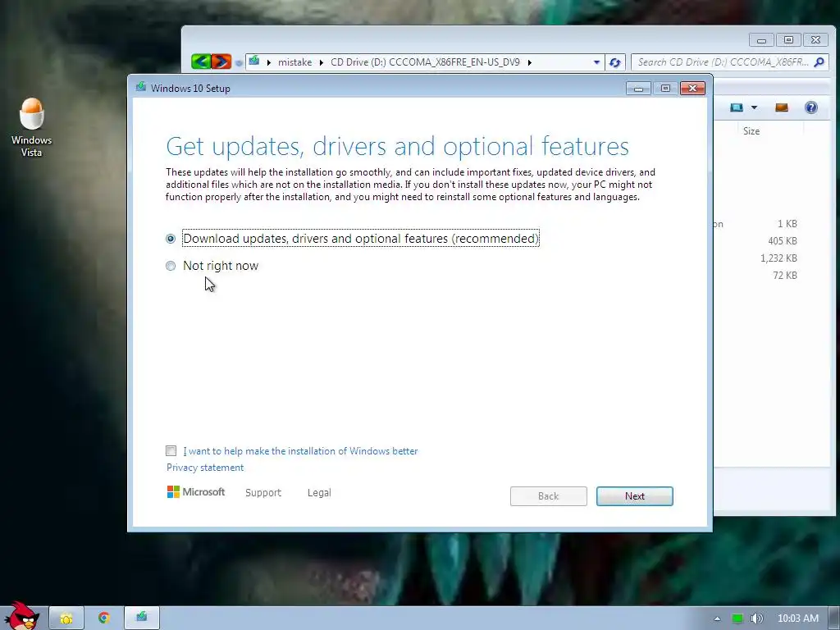840x630 pixels.
Task: Tick help make installation of Windows better
Action: [171, 451]
